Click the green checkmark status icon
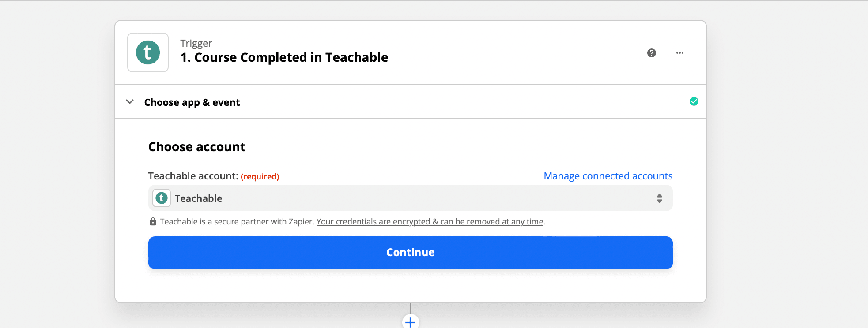 (694, 102)
